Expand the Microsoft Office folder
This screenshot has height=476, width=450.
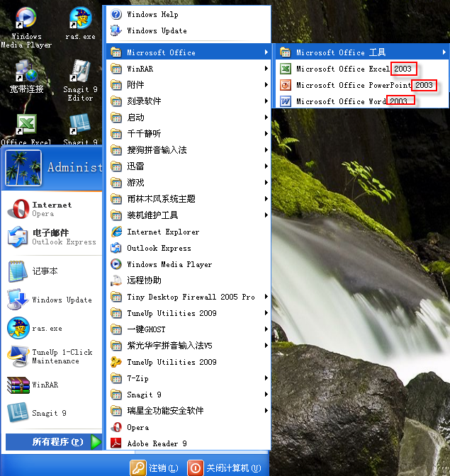tap(189, 52)
